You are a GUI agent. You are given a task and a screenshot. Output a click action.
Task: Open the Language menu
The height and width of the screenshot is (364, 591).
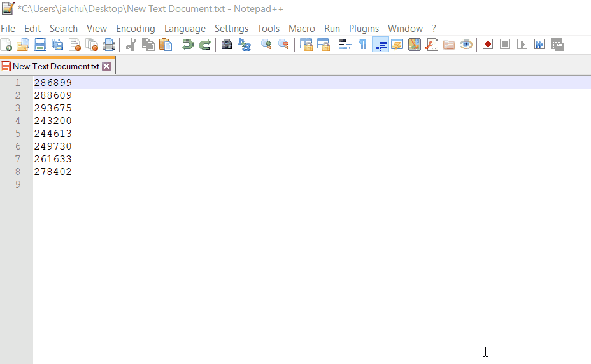coord(185,29)
